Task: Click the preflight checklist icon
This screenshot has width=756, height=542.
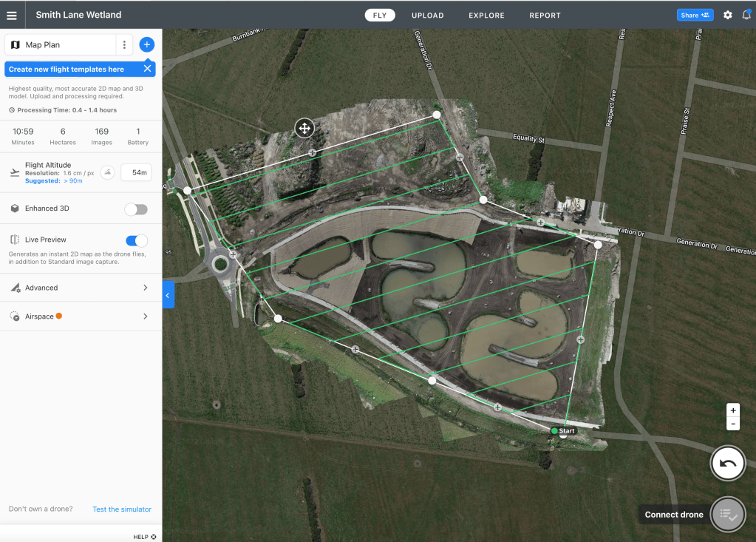Action: [x=727, y=515]
